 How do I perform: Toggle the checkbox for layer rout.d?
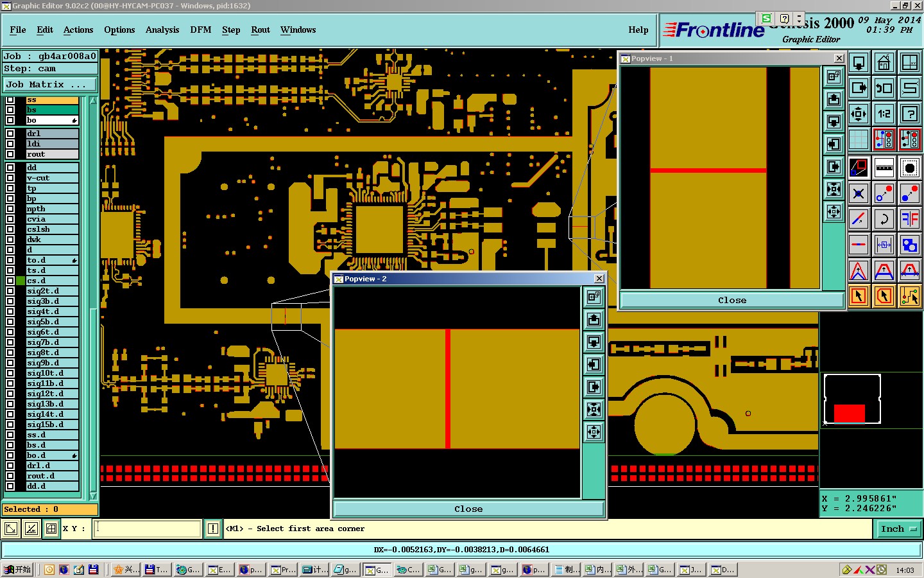[x=10, y=476]
